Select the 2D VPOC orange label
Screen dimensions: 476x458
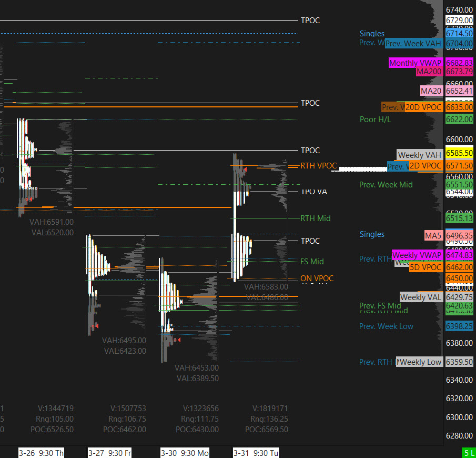[x=425, y=166]
